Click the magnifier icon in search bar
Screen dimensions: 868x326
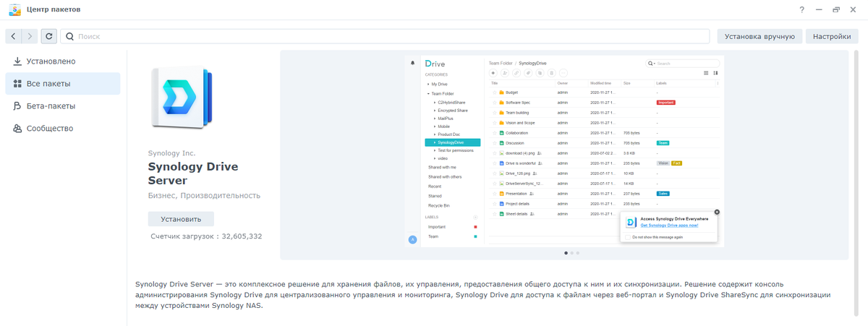click(70, 36)
